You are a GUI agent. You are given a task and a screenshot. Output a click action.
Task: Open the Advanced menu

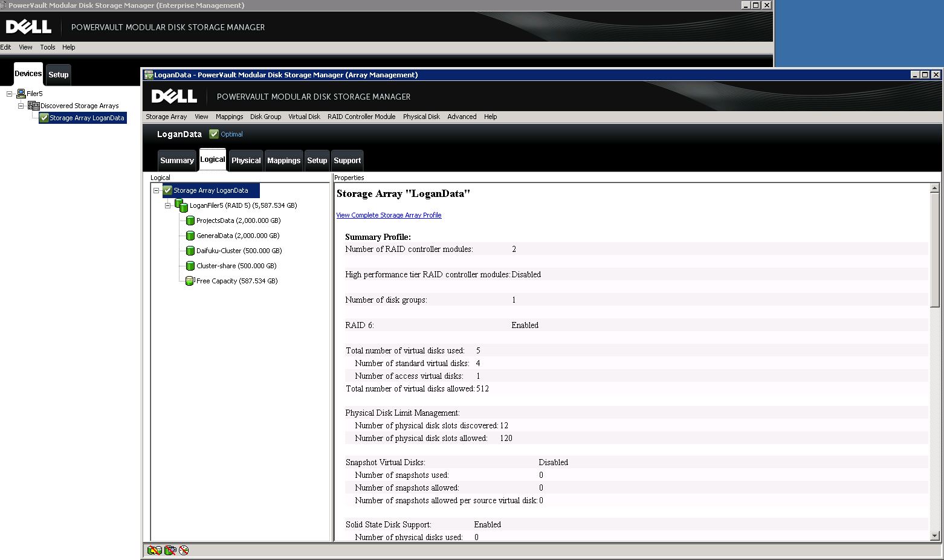[x=462, y=117]
